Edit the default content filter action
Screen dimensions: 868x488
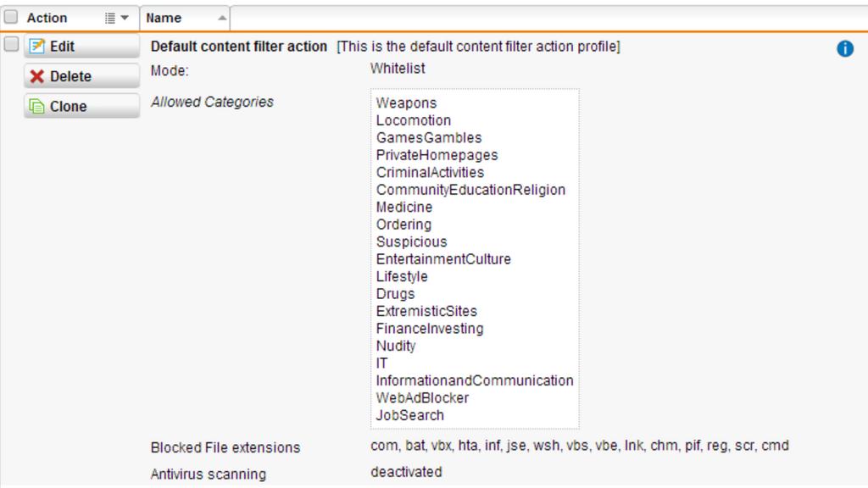point(81,46)
